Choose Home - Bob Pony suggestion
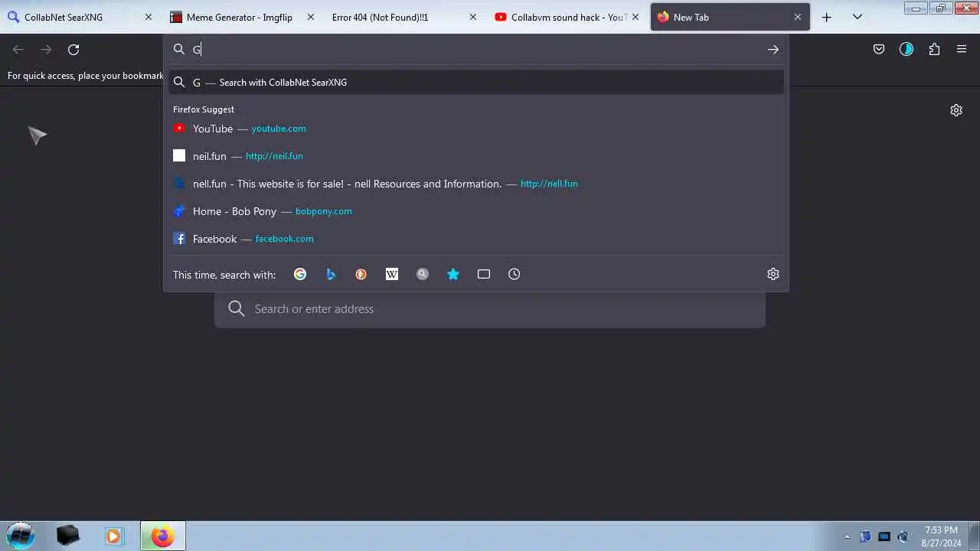 (476, 211)
